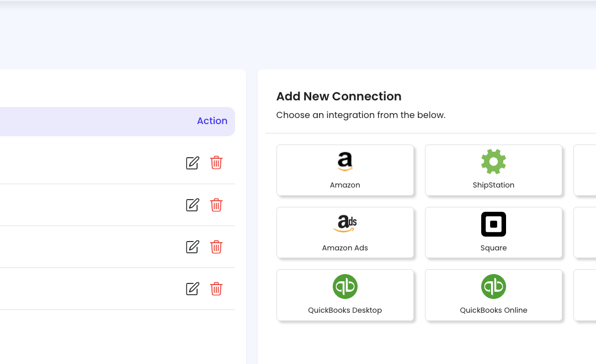The width and height of the screenshot is (596, 364).
Task: Delete the third connection row
Action: coord(216,247)
